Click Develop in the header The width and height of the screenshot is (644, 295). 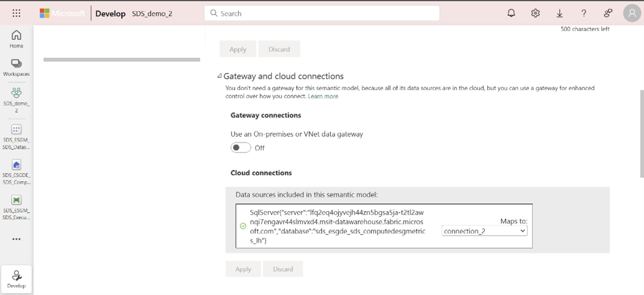tap(111, 14)
